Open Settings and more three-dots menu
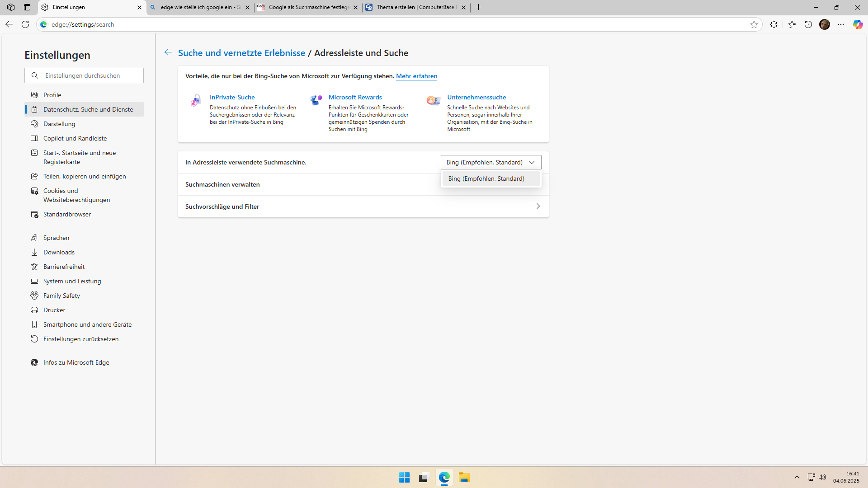 point(841,24)
